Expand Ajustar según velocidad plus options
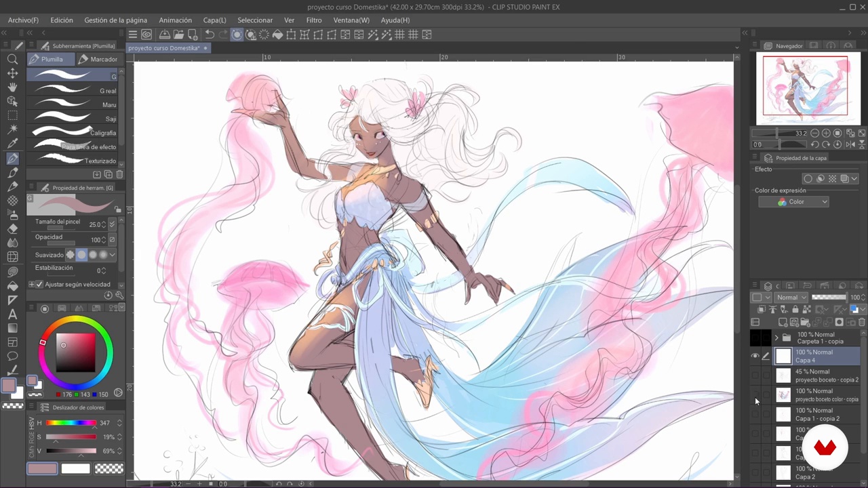 point(32,285)
